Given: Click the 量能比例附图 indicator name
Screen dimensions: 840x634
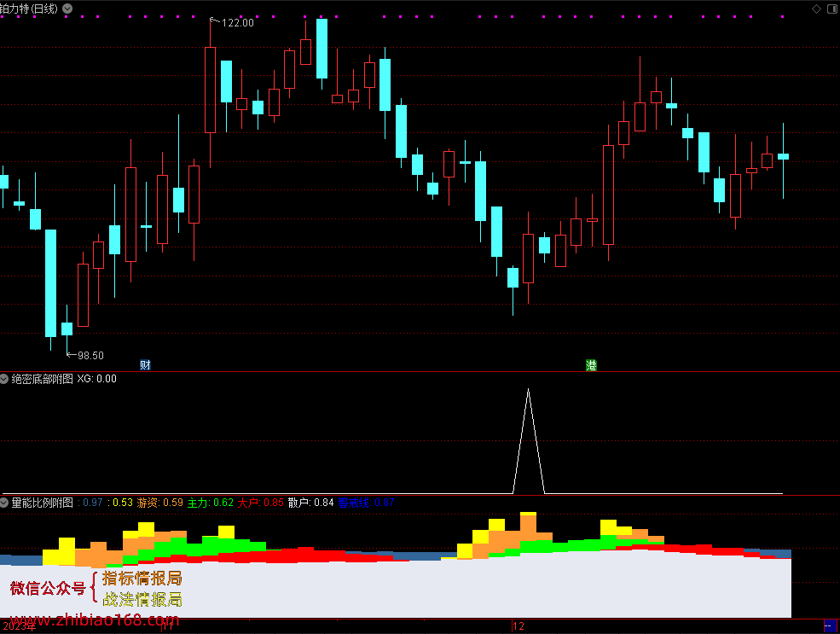Looking at the screenshot, I should click(x=43, y=503).
